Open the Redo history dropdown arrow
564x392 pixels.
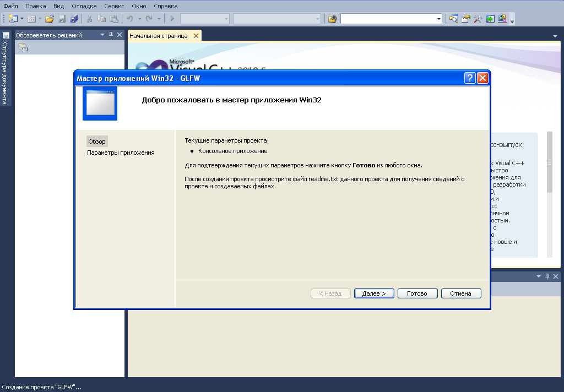(159, 19)
